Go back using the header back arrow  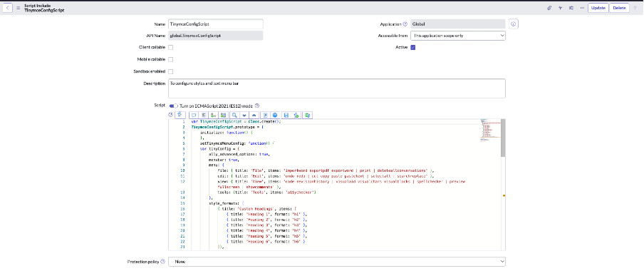click(8, 8)
